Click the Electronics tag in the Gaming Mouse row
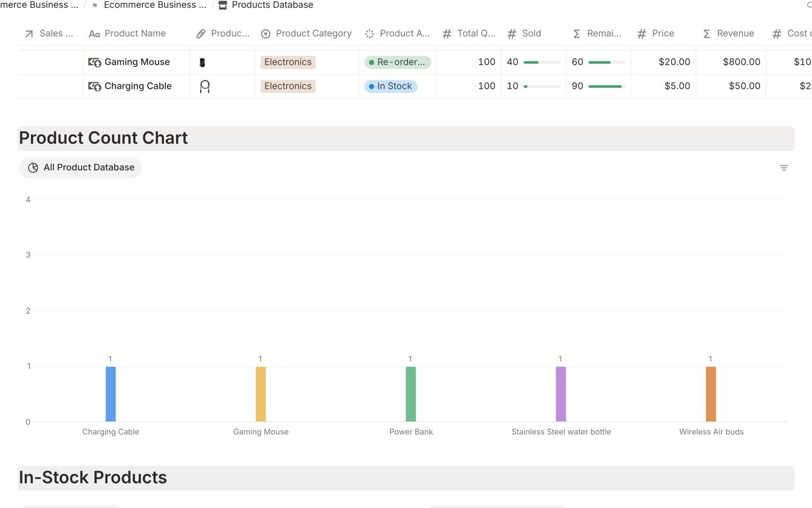 [288, 62]
